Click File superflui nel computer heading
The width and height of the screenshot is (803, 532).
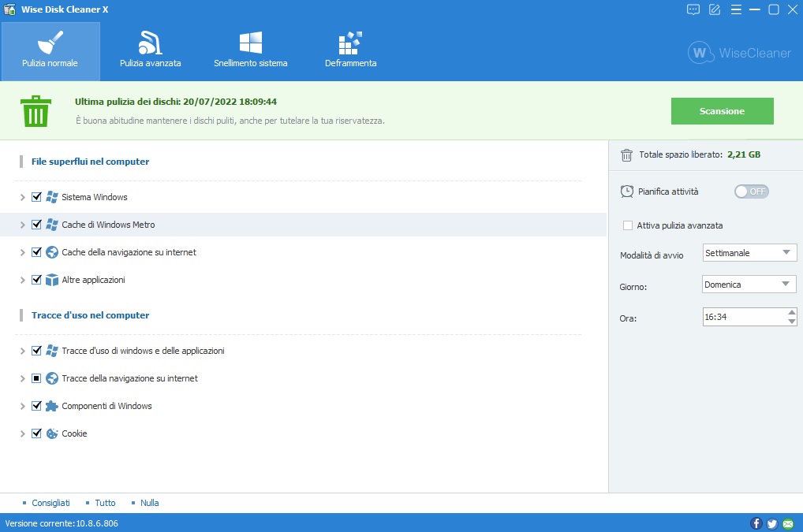90,162
